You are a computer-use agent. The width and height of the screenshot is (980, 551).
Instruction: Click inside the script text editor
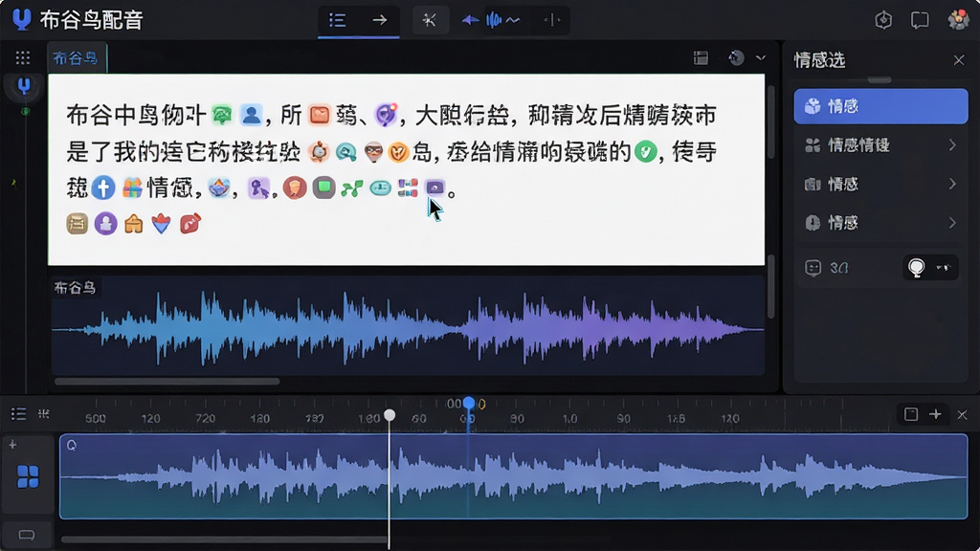pyautogui.click(x=406, y=168)
